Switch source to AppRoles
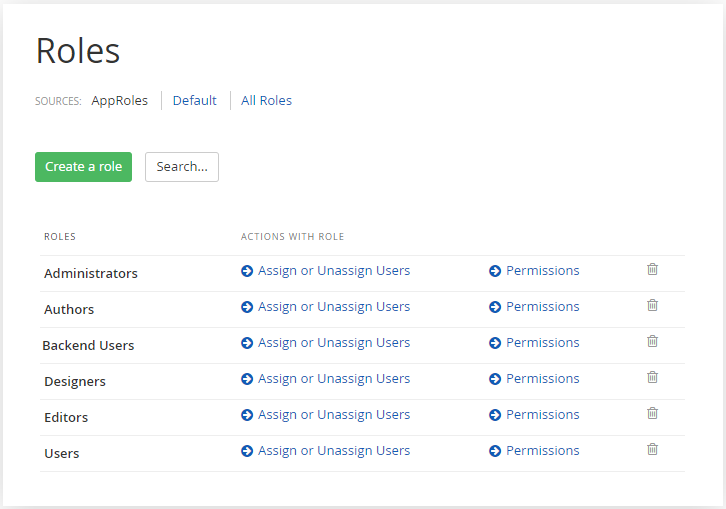Viewport: 726px width, 509px height. point(119,101)
